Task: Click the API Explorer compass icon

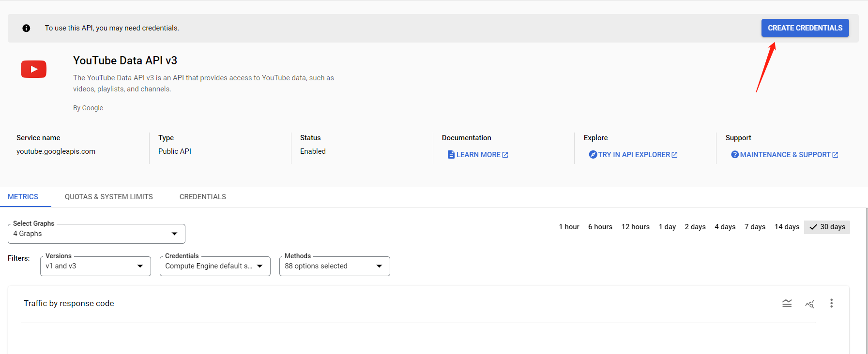Action: (x=593, y=155)
